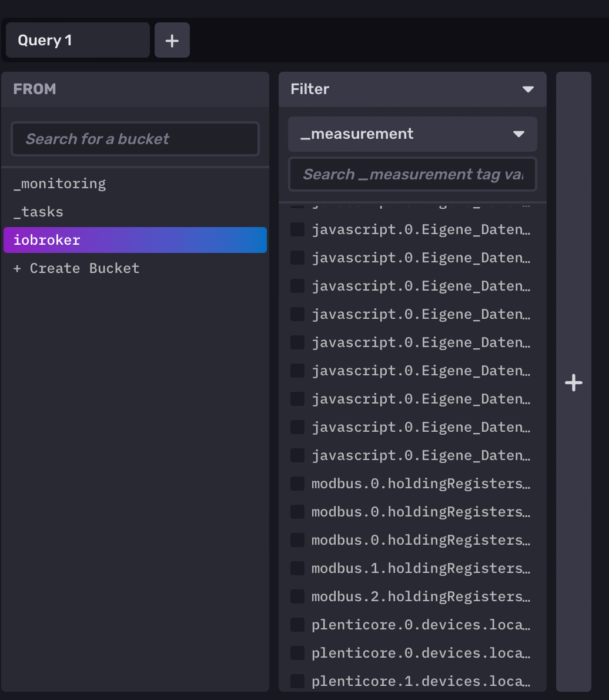Tick the plenticore.1.devices measurement checkbox
Screen dimensions: 609x700
pyautogui.click(x=297, y=681)
